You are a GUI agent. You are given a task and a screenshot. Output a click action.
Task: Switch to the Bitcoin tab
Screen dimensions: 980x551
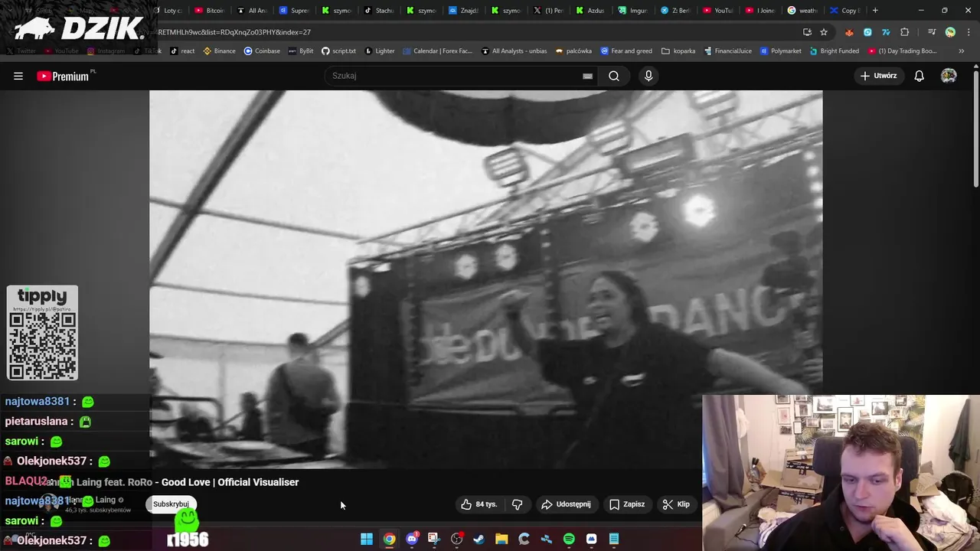click(x=209, y=11)
